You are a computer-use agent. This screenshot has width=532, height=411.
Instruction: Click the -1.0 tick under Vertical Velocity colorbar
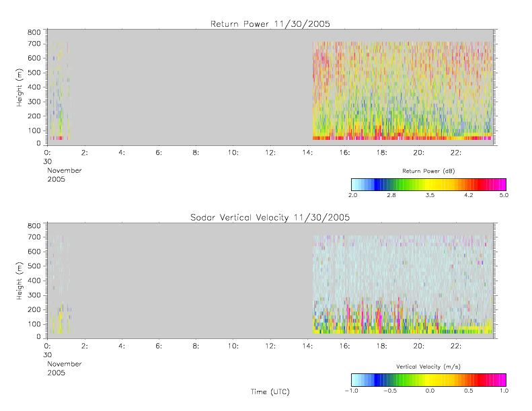pos(352,391)
